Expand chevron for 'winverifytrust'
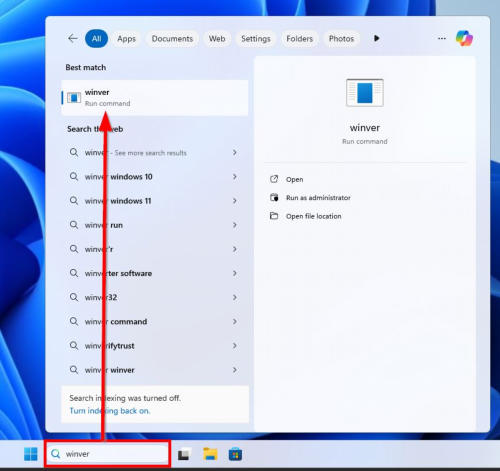 point(235,346)
